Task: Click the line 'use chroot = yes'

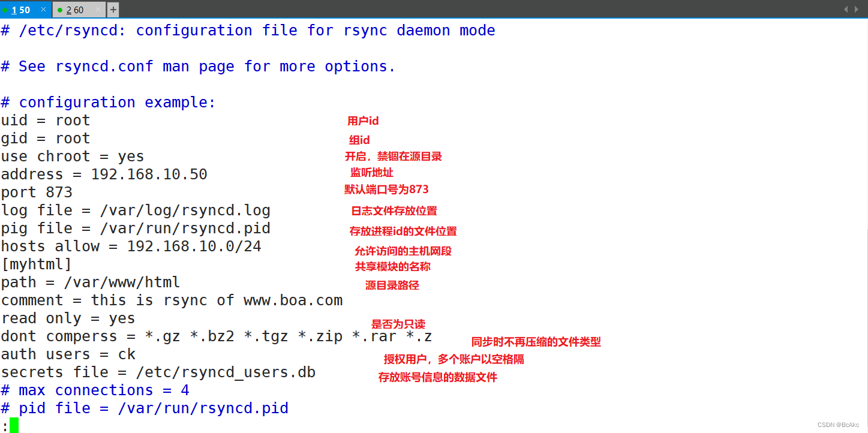Action: 73,157
